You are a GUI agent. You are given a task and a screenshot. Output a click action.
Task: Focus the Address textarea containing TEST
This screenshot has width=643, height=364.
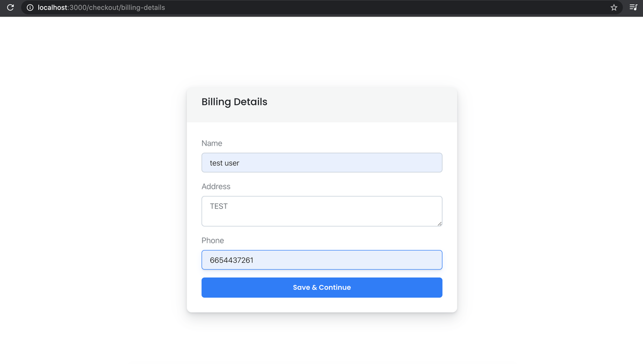point(322,211)
